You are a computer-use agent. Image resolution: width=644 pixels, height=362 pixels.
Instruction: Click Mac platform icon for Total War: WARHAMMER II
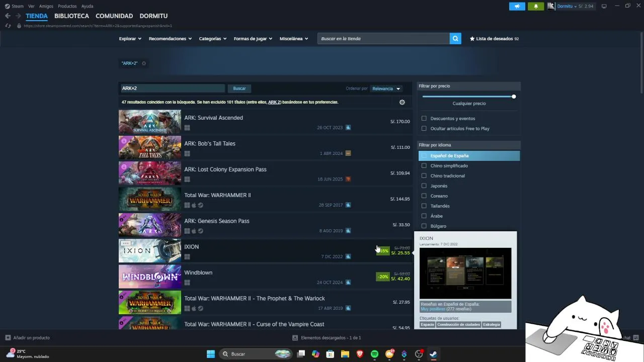[x=194, y=205]
